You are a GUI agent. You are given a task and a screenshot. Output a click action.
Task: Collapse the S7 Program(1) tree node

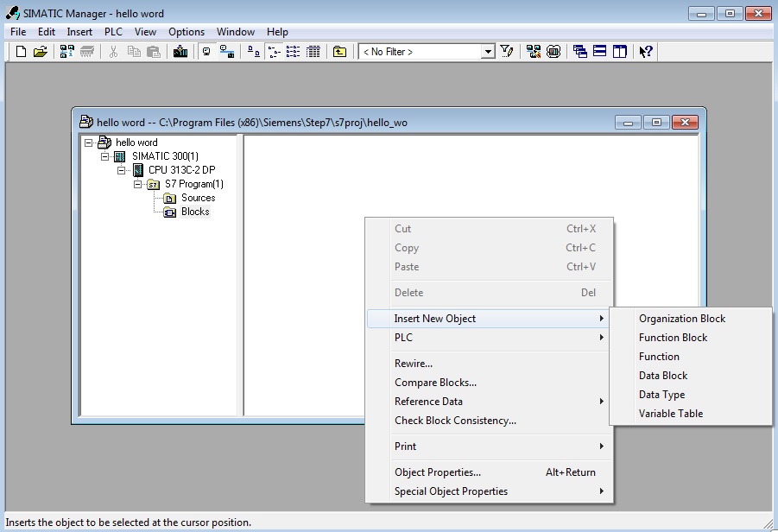(137, 184)
